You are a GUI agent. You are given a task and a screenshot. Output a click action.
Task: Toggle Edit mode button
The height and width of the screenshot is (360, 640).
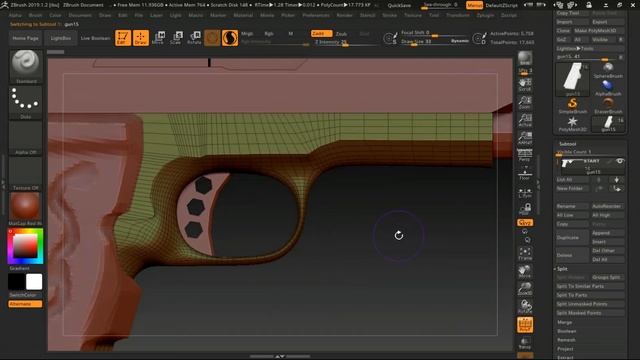tap(123, 38)
